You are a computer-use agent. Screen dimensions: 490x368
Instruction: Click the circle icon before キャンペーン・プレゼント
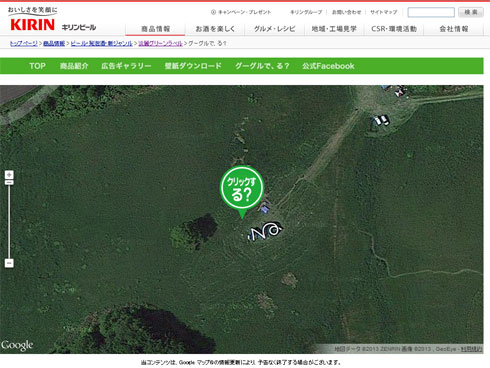pos(213,12)
